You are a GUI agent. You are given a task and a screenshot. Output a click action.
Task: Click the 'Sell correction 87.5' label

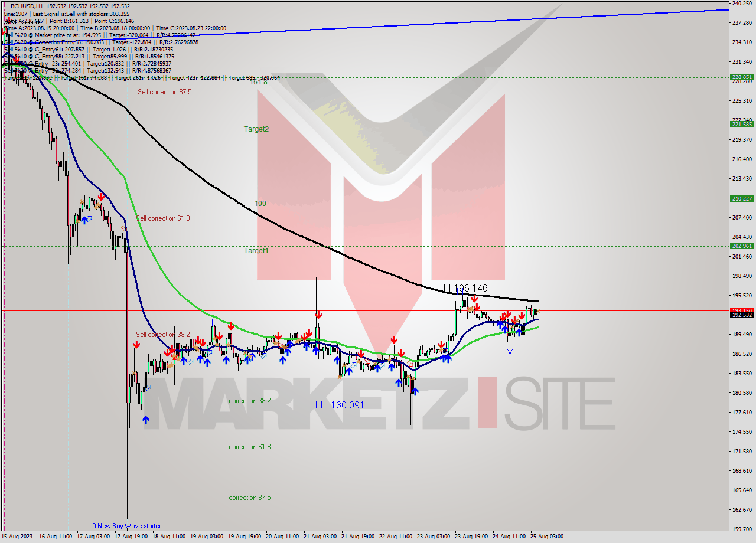pos(165,92)
